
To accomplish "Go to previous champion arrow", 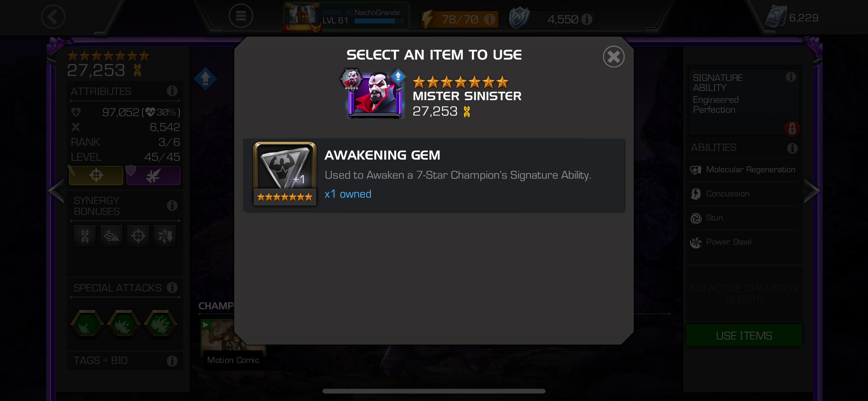I will (x=56, y=191).
